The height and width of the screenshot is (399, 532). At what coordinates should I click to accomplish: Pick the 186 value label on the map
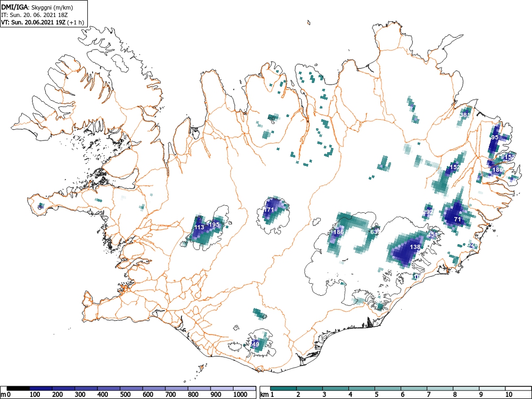pos(338,232)
